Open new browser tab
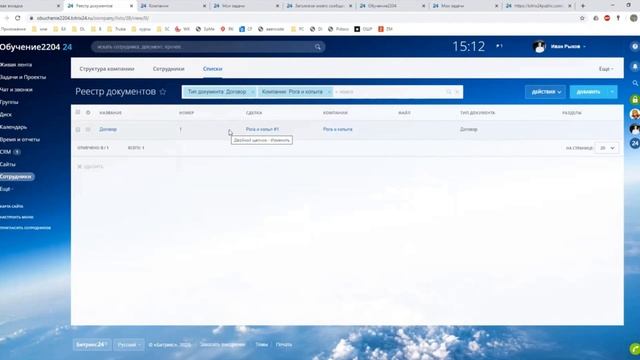This screenshot has height=360, width=640. (582, 6)
